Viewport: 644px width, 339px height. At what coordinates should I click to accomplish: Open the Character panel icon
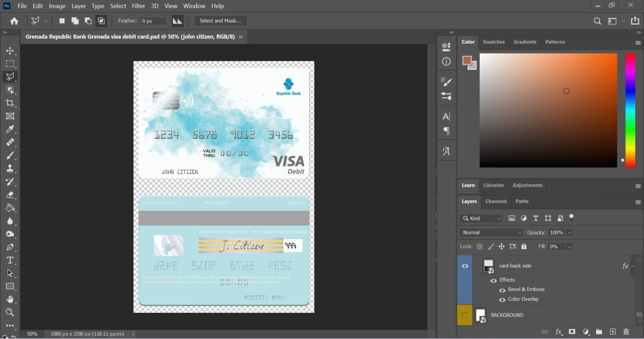click(446, 116)
